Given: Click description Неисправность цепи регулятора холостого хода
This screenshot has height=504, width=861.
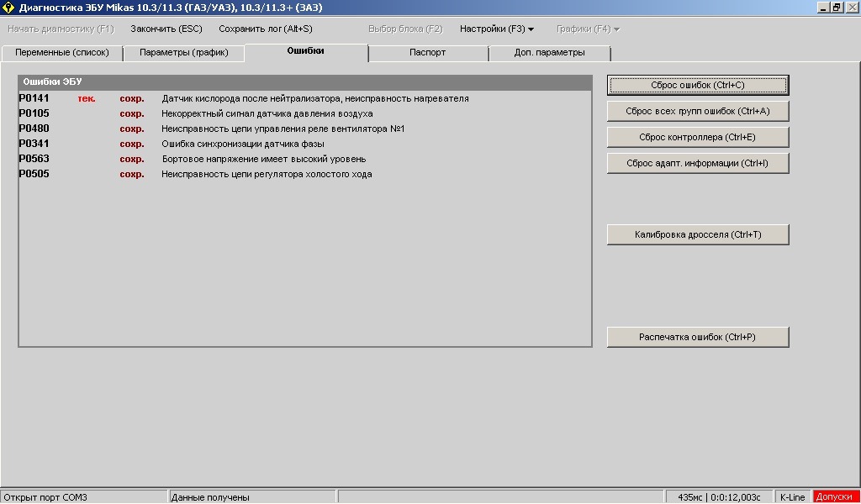Looking at the screenshot, I should click(x=267, y=175).
